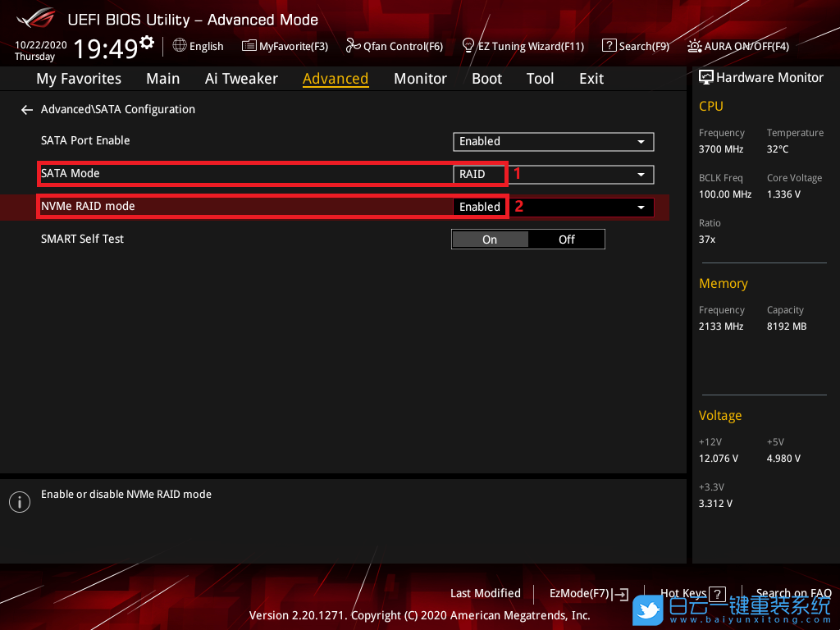Open Search(F9) tool
The image size is (840, 630).
click(x=636, y=46)
